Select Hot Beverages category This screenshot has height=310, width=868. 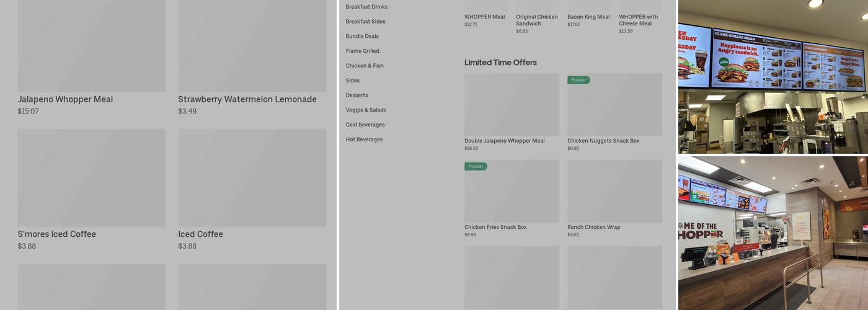pyautogui.click(x=364, y=140)
